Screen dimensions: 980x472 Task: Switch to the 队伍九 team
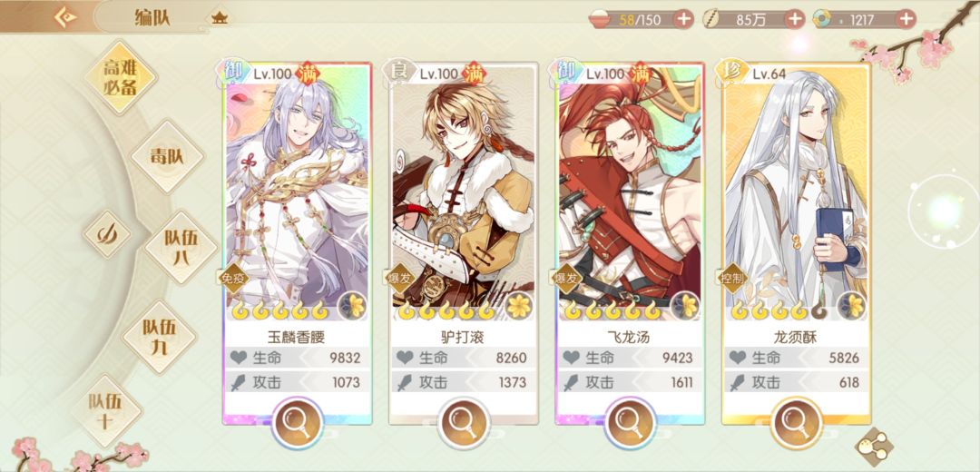pos(159,337)
